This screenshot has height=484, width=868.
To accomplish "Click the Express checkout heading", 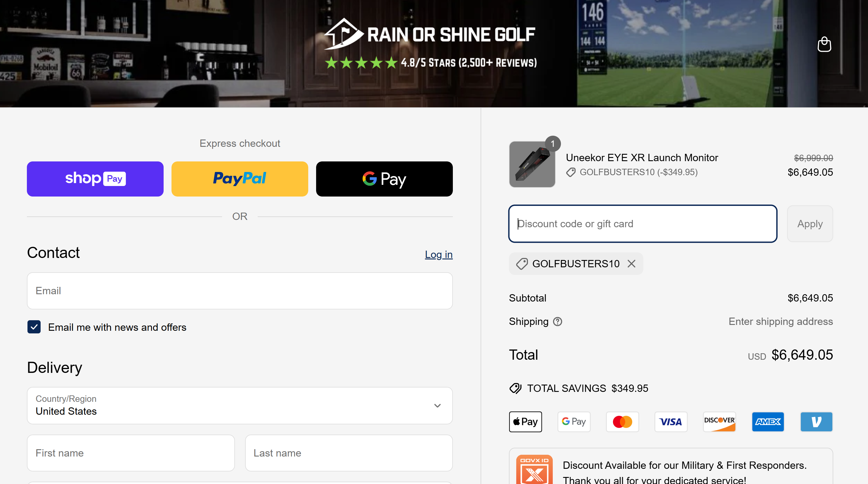I will [240, 143].
